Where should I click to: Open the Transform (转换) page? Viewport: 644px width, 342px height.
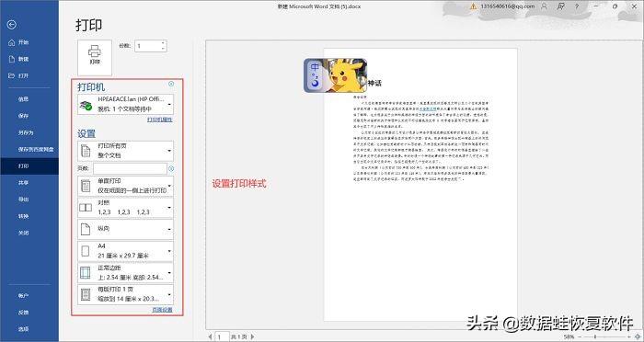pyautogui.click(x=29, y=216)
